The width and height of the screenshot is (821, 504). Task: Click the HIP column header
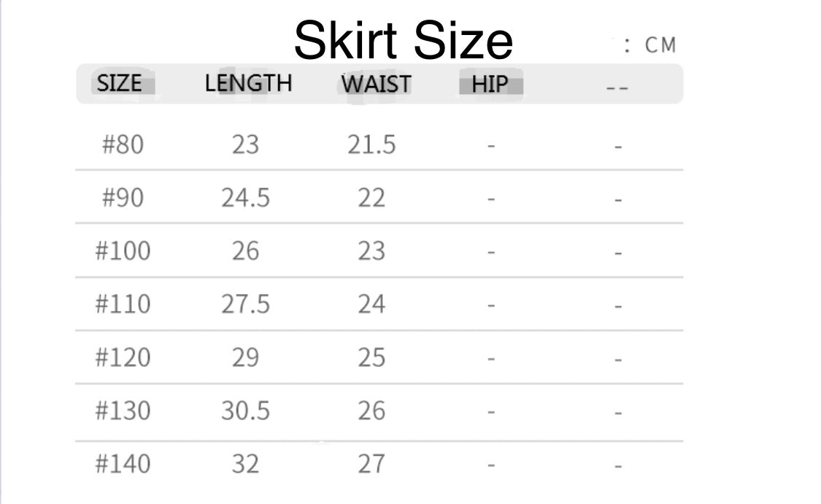coord(490,84)
